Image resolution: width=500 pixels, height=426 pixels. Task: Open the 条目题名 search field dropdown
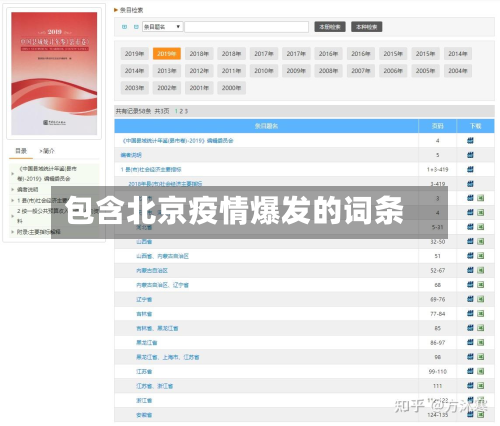pos(163,27)
